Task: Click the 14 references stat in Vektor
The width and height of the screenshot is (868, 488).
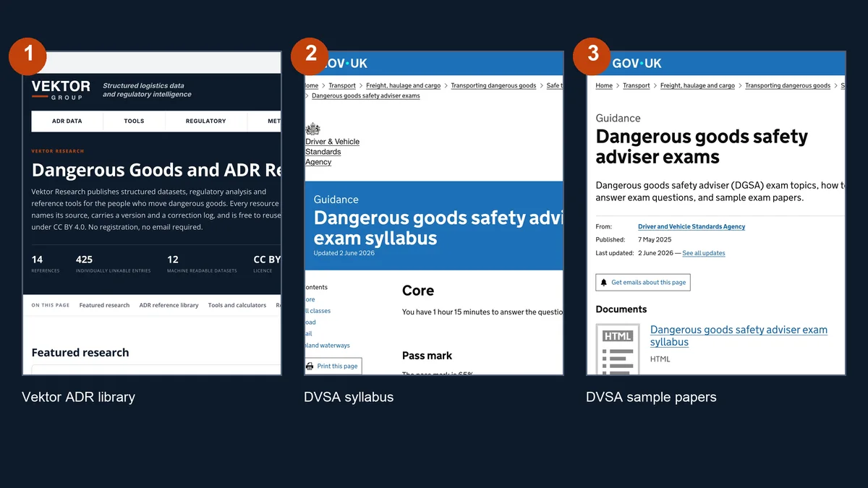Action: [x=45, y=264]
